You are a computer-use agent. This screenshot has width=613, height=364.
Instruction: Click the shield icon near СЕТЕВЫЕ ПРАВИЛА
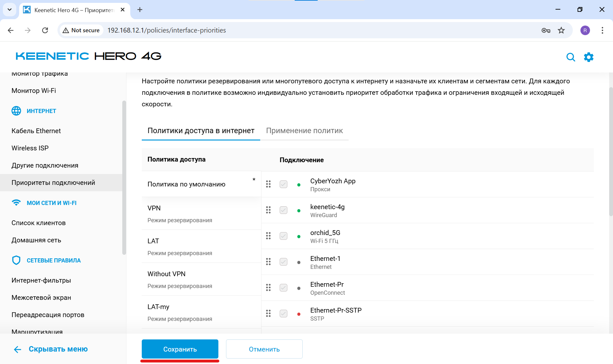[x=16, y=260]
